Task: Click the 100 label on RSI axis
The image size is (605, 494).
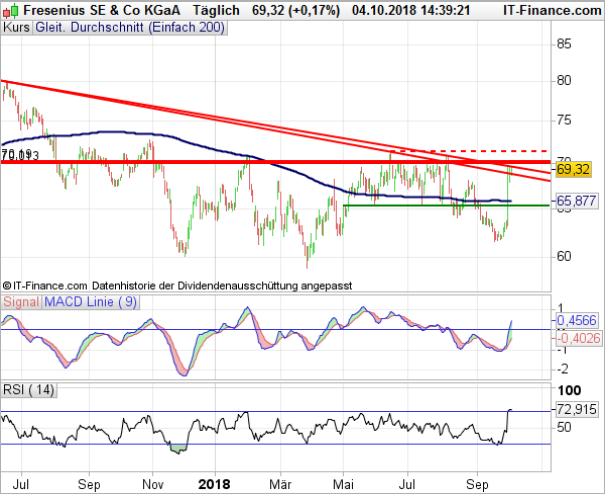Action: (569, 391)
